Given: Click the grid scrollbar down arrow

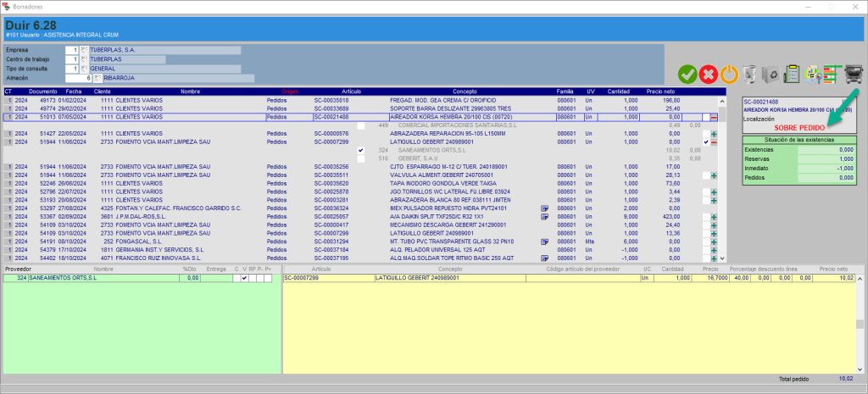Looking at the screenshot, I should (721, 257).
